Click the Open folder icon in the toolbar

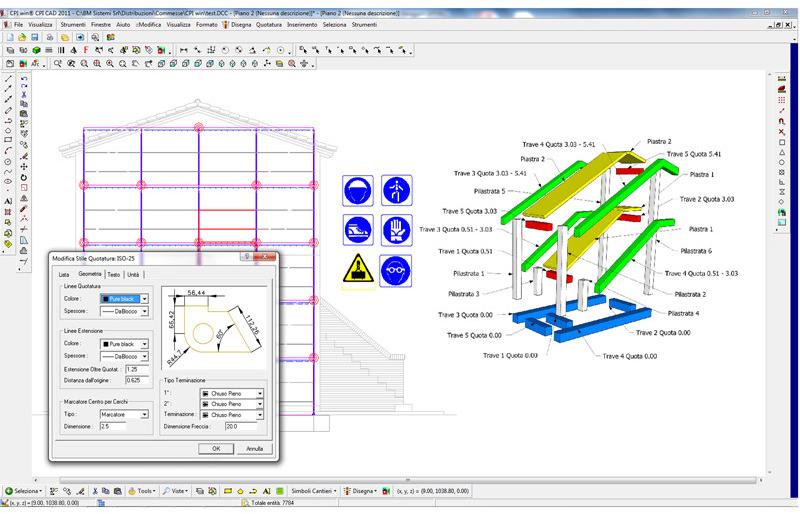click(x=22, y=36)
